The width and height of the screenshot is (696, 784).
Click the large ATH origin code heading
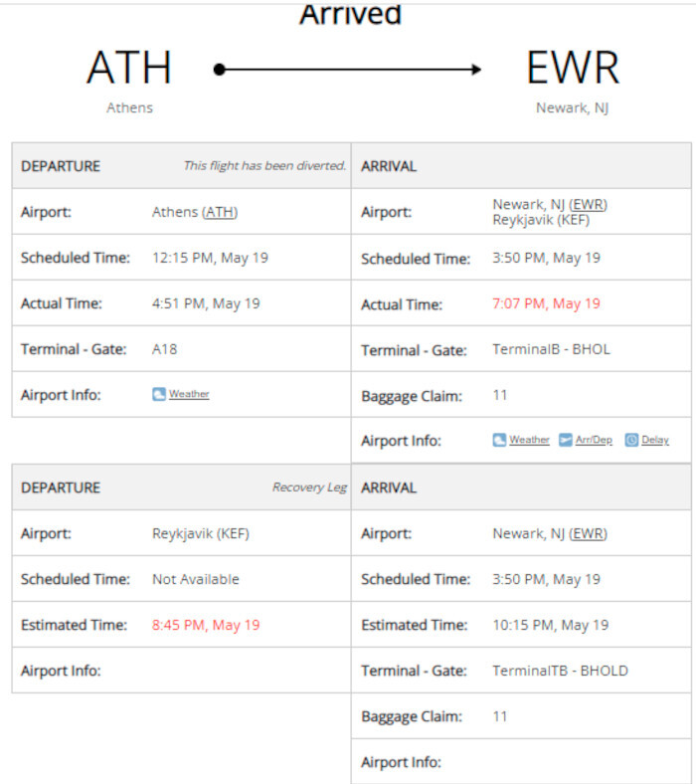[x=129, y=69]
